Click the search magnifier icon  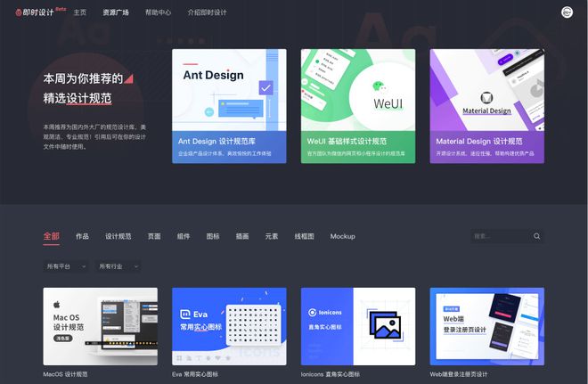[x=536, y=236]
